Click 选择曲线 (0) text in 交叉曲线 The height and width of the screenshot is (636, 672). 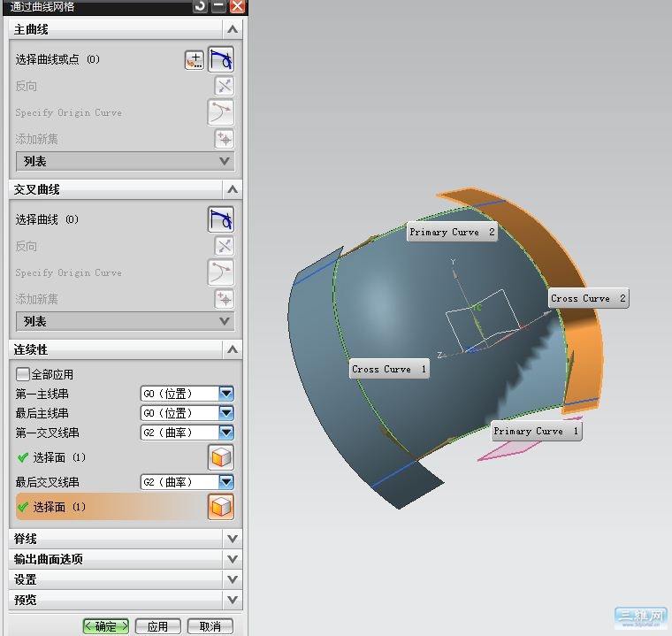pos(47,219)
